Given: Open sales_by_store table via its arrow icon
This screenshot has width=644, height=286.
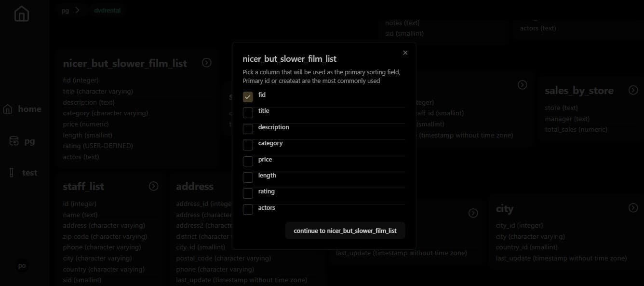Looking at the screenshot, I should tap(633, 90).
